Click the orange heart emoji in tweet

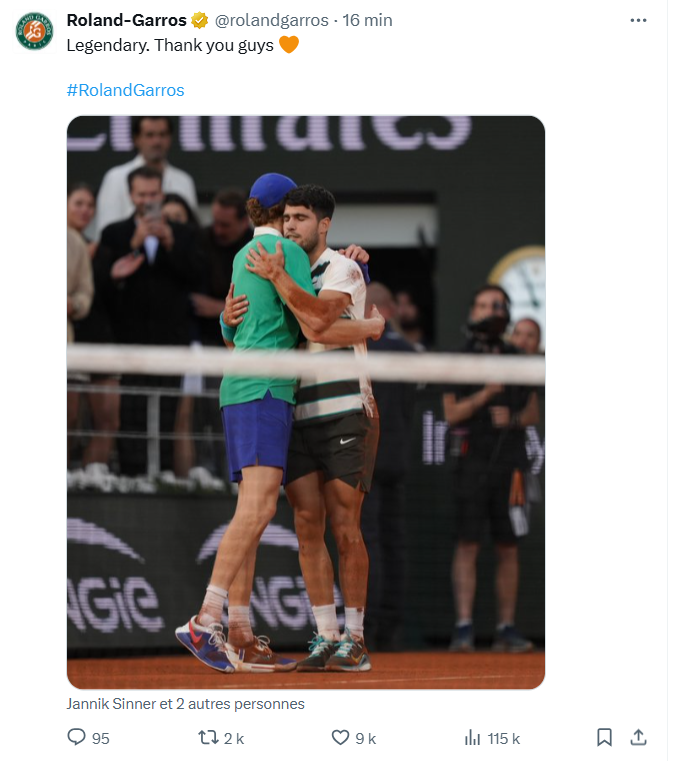289,45
